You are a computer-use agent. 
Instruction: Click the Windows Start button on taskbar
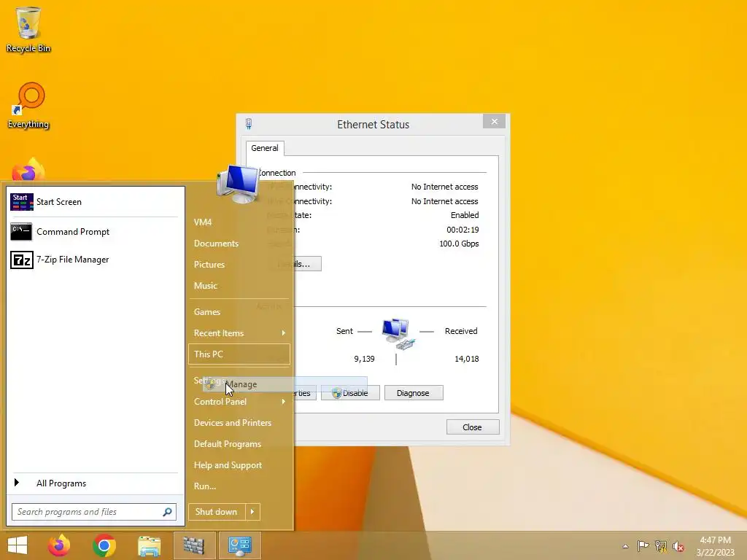(x=18, y=545)
